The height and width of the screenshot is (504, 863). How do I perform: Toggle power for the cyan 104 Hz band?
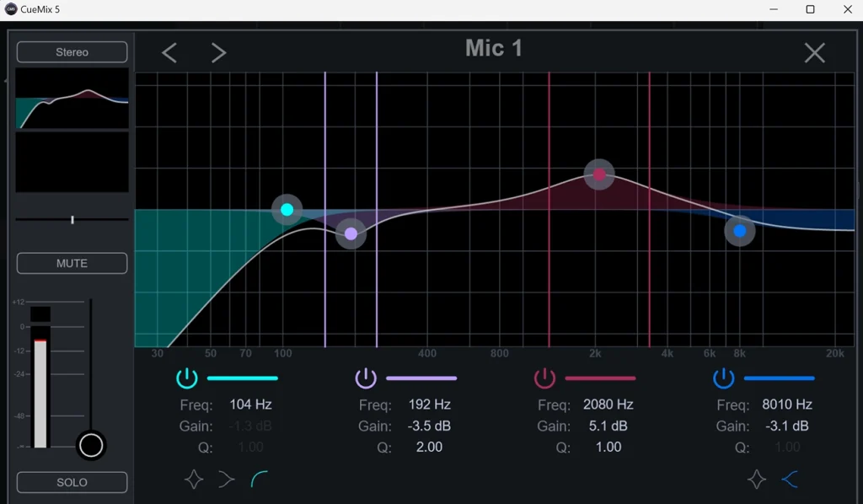coord(187,378)
